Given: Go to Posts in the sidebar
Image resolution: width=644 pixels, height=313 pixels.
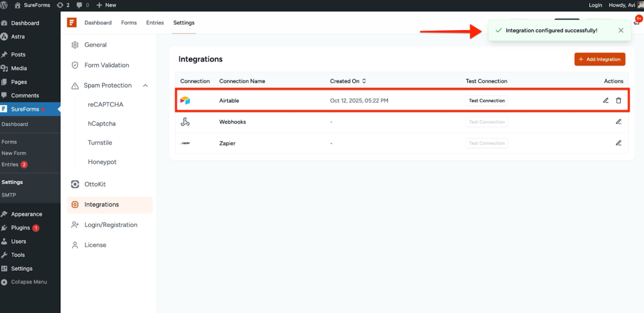Looking at the screenshot, I should tap(18, 55).
